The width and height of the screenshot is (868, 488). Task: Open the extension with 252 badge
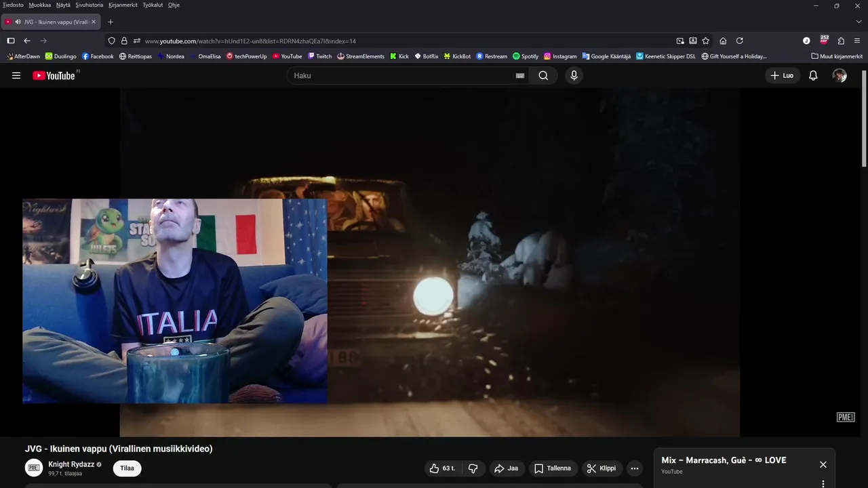click(x=824, y=40)
